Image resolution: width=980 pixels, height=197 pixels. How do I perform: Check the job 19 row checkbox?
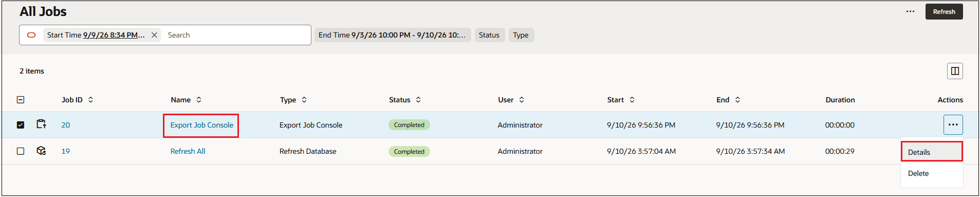coord(21,151)
